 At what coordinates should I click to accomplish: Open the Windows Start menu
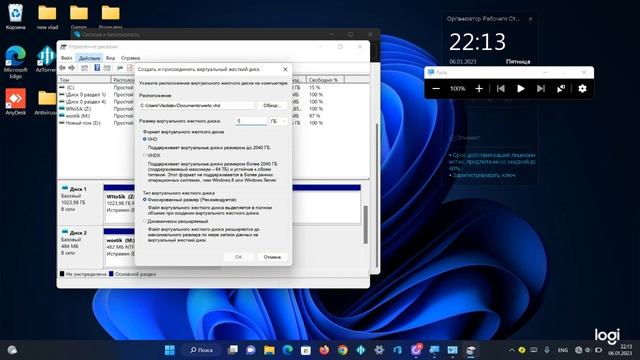tap(170, 350)
